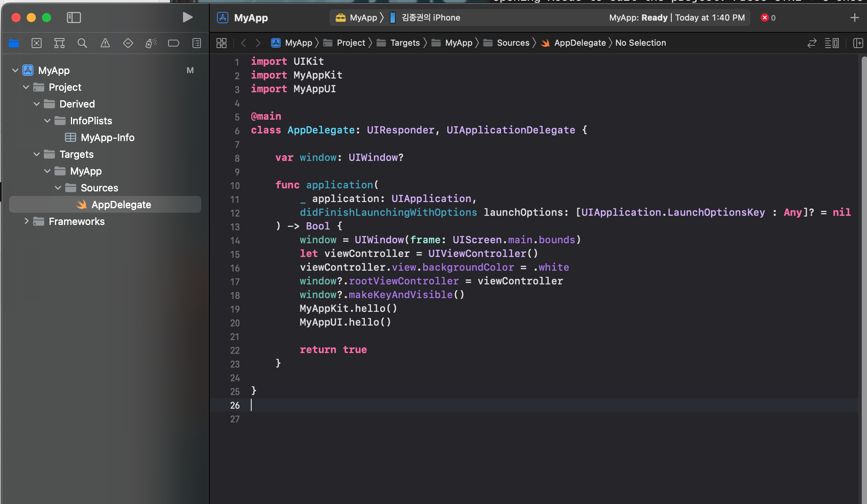The image size is (867, 504).
Task: Open the Report navigator icon
Action: 197,43
